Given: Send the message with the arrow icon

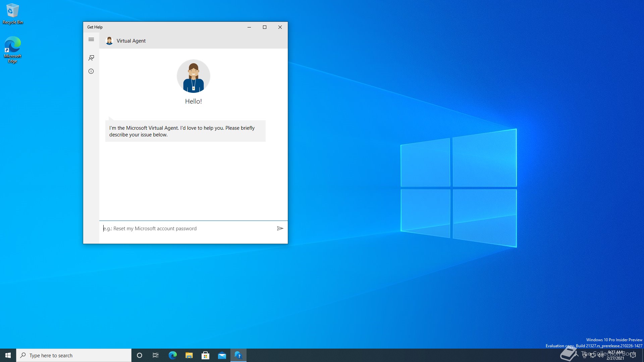Looking at the screenshot, I should [x=280, y=229].
